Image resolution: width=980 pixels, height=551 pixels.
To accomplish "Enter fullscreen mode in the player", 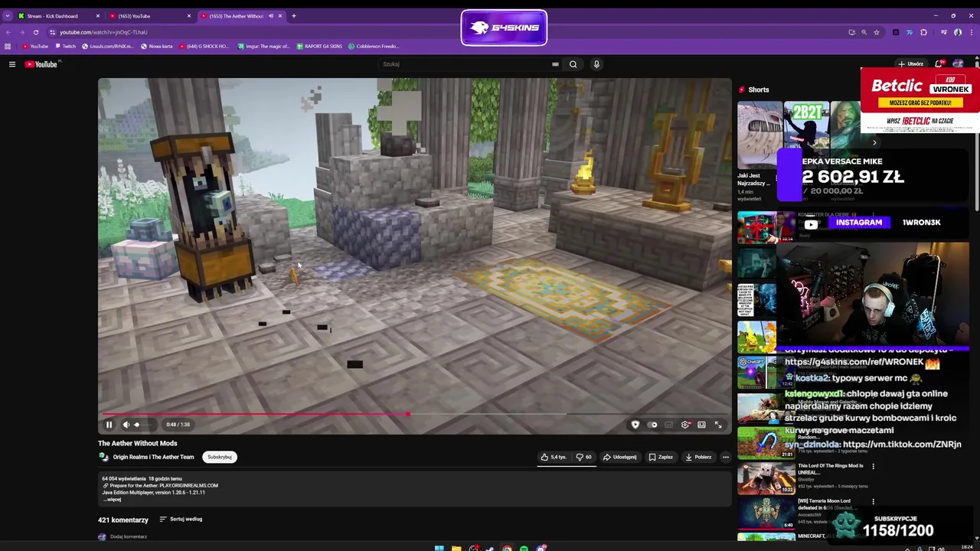I will coord(718,425).
